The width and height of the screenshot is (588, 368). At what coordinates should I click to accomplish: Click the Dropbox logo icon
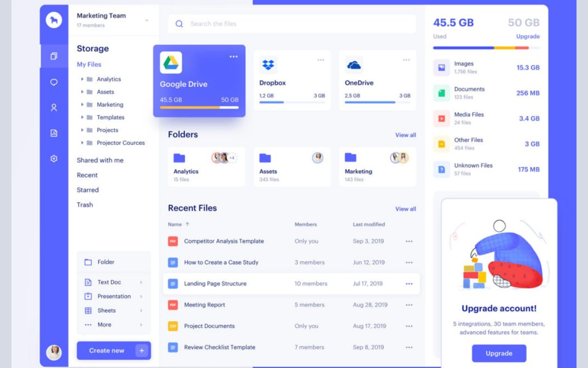(x=268, y=65)
